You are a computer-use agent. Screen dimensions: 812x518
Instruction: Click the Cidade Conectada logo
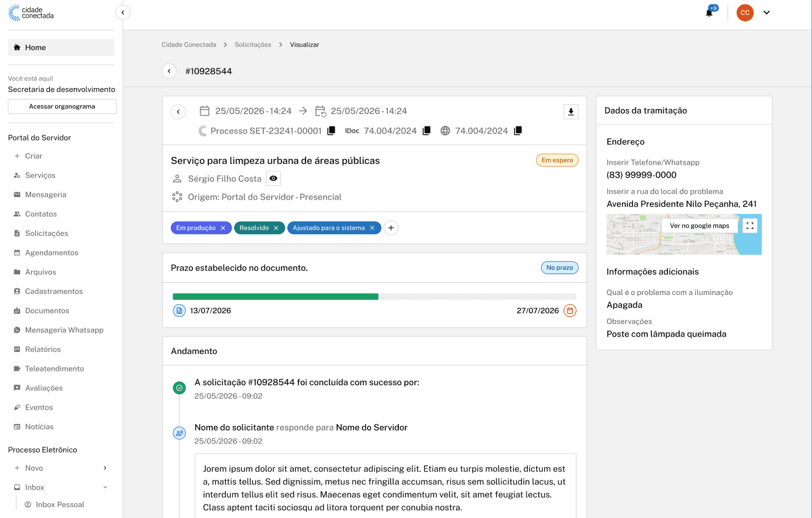click(x=30, y=12)
